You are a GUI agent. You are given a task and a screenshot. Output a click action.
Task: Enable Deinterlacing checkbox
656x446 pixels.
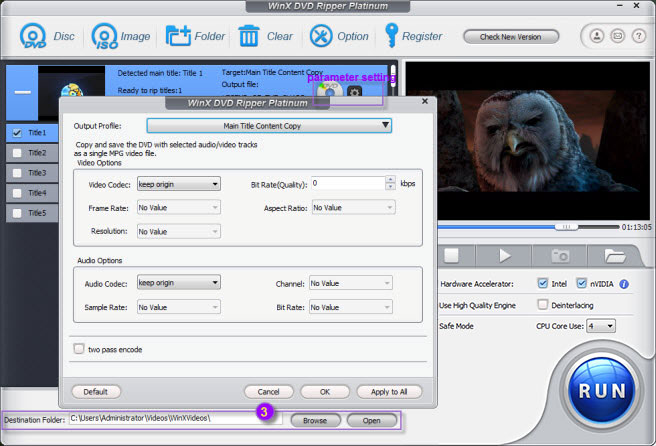point(543,305)
